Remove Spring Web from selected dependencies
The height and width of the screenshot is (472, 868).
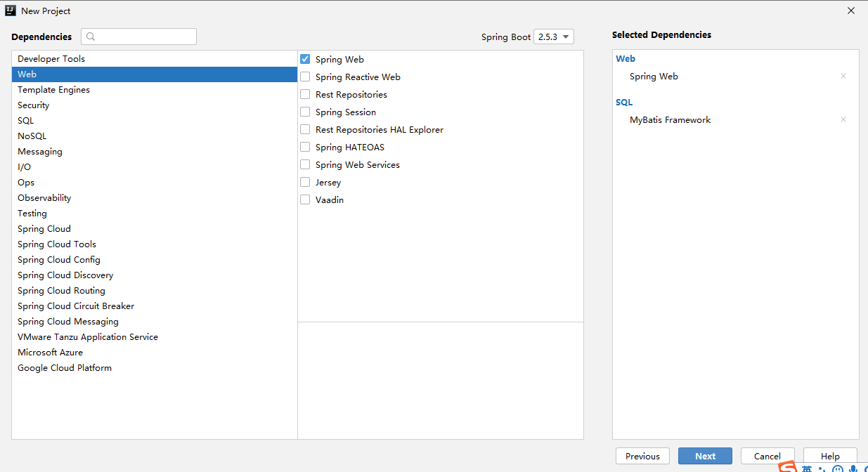coord(843,76)
